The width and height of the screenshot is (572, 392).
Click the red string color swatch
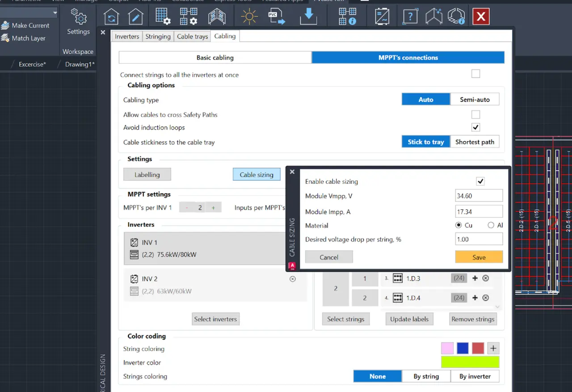[478, 348]
